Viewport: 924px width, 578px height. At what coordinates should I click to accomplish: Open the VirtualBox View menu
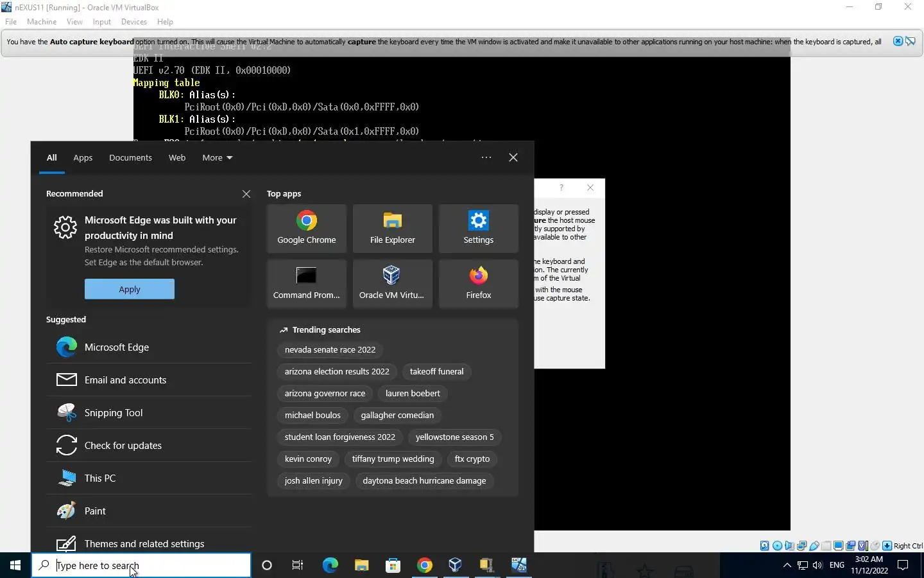coord(74,22)
